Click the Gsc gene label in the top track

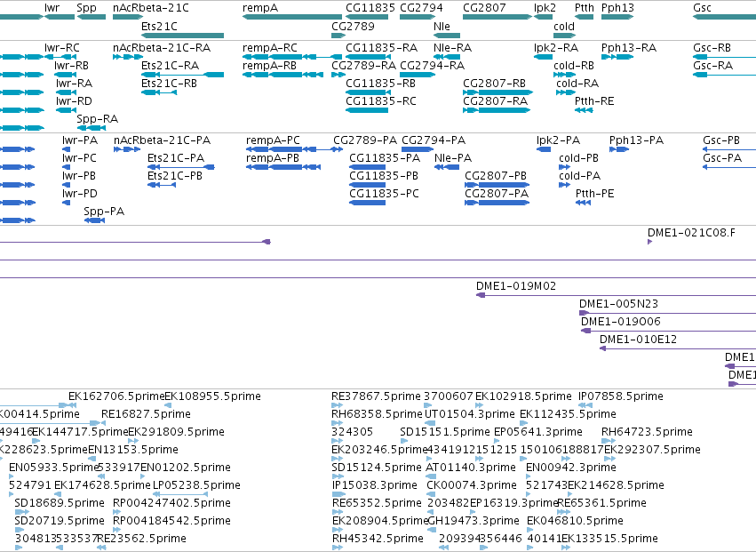(x=702, y=8)
